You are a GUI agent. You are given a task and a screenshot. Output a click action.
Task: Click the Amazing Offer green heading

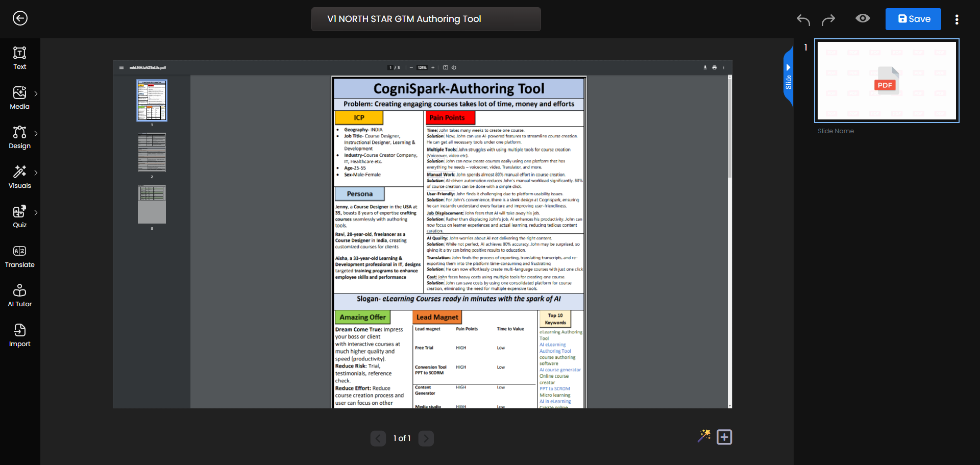coord(363,317)
